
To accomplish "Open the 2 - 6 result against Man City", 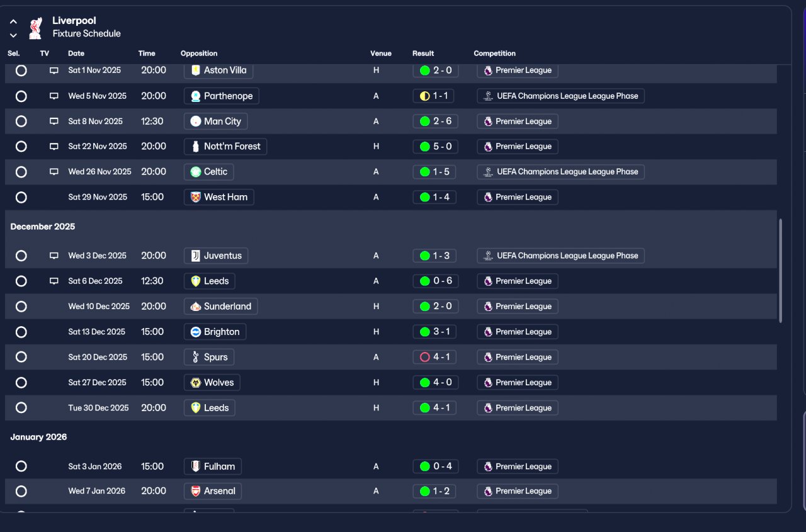I will tap(436, 122).
